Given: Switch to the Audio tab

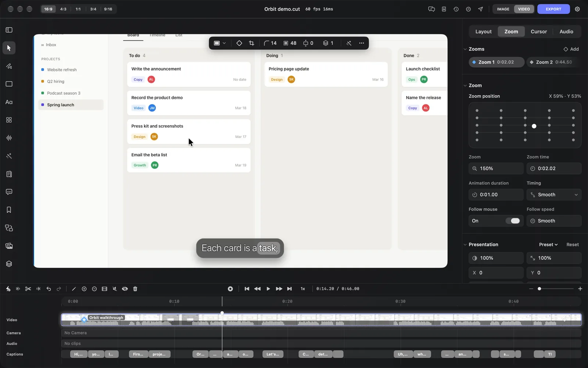Looking at the screenshot, I should [x=566, y=32].
